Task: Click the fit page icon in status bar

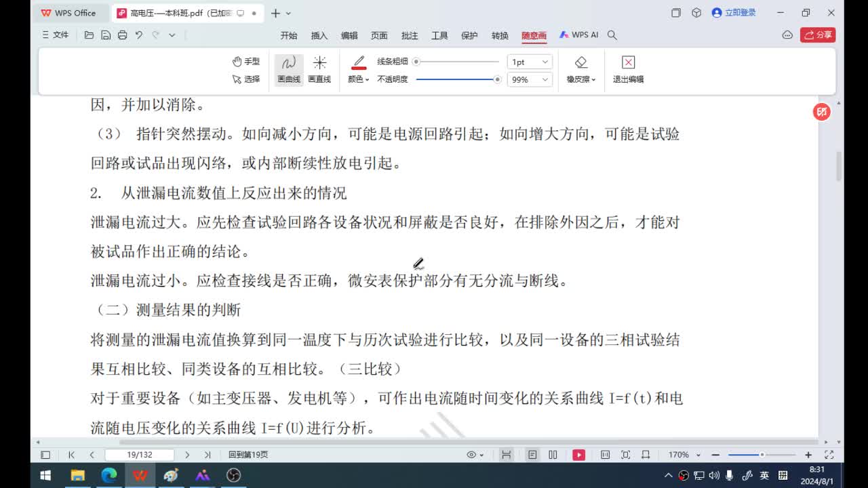Action: [625, 455]
